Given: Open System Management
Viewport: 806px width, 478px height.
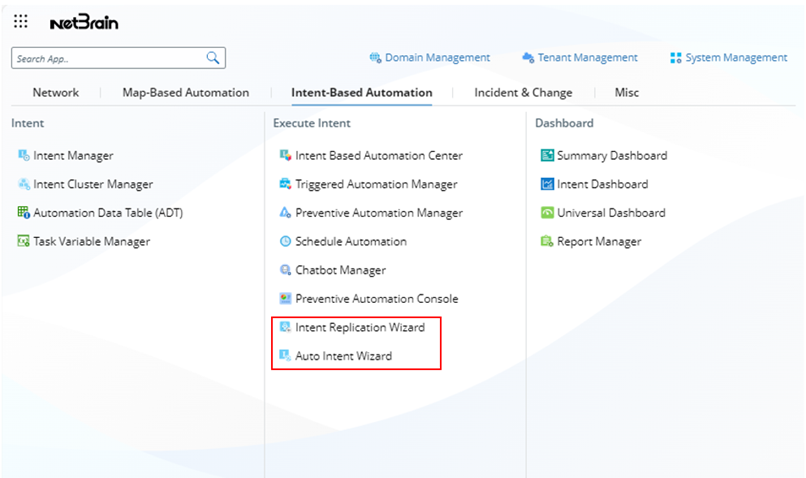Looking at the screenshot, I should click(729, 58).
